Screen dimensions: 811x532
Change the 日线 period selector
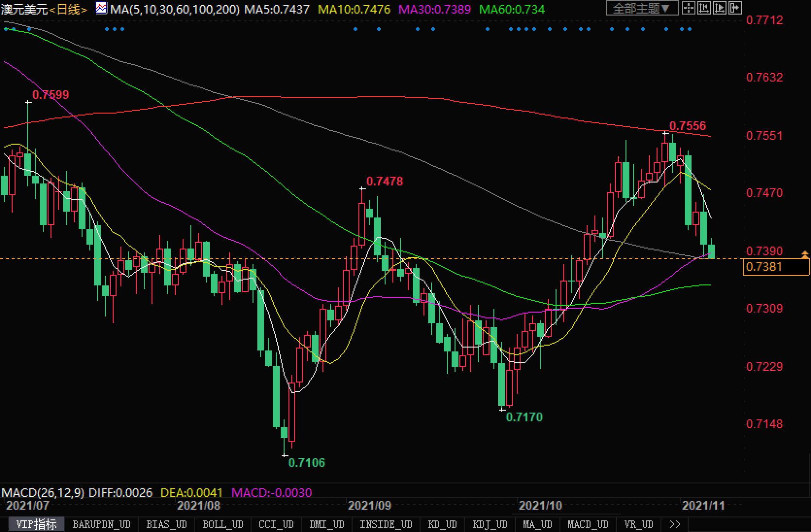pos(68,9)
